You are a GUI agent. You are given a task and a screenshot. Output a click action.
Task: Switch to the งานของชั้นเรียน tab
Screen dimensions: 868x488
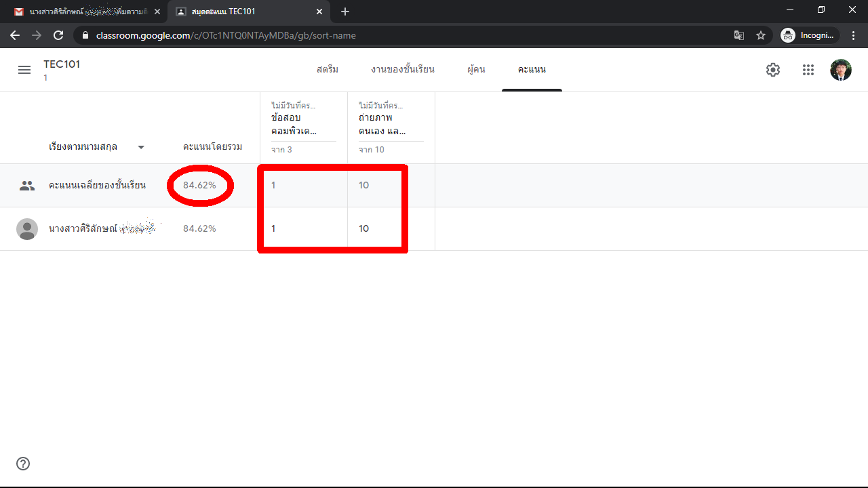click(403, 70)
